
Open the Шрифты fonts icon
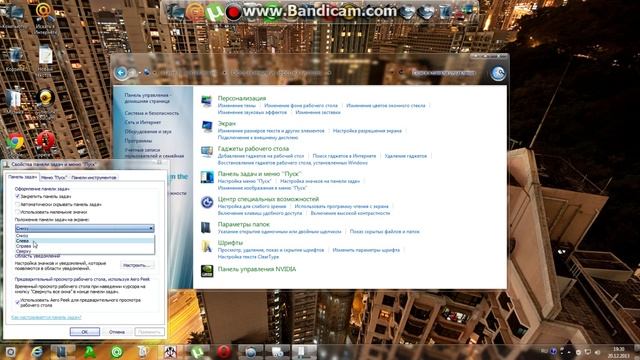pyautogui.click(x=207, y=246)
